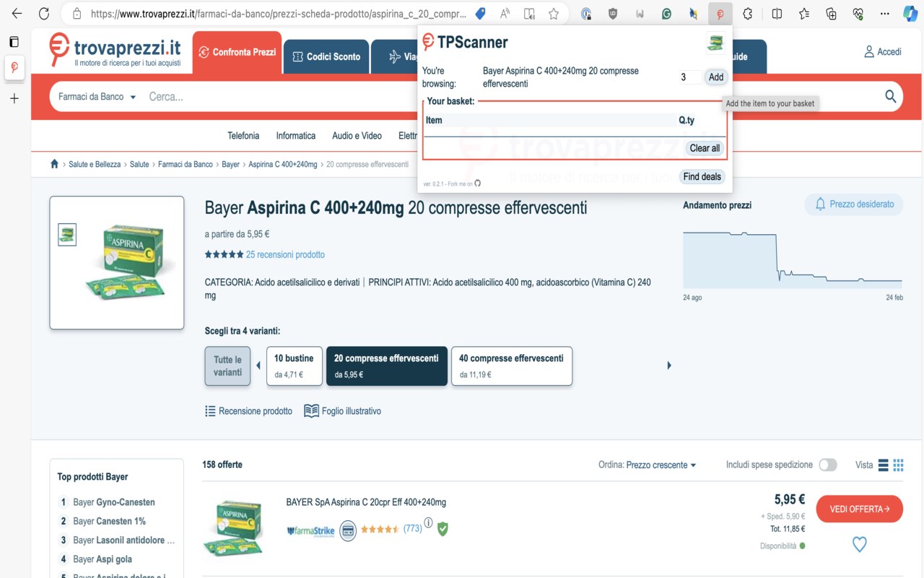Save the offer with the heart icon
924x578 pixels.
860,545
